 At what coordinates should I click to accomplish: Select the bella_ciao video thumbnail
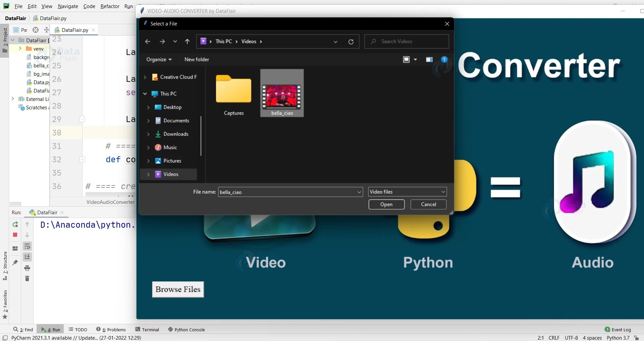coord(282,93)
